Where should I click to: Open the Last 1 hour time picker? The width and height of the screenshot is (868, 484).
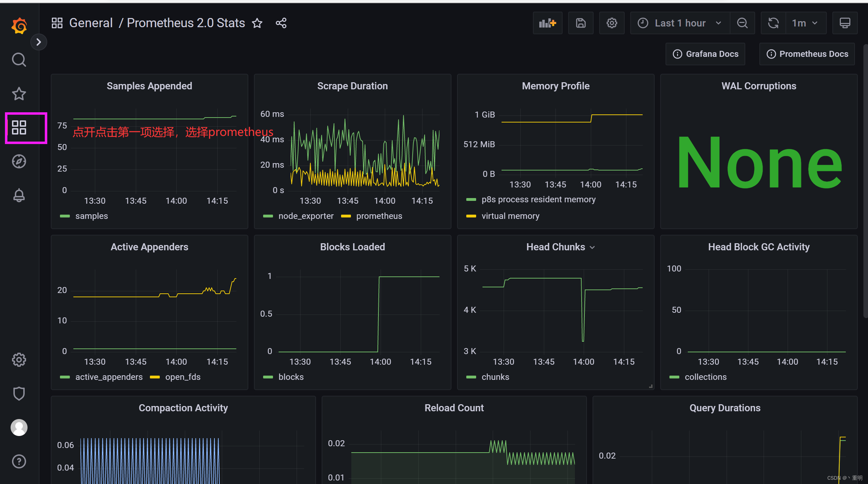[x=680, y=23]
